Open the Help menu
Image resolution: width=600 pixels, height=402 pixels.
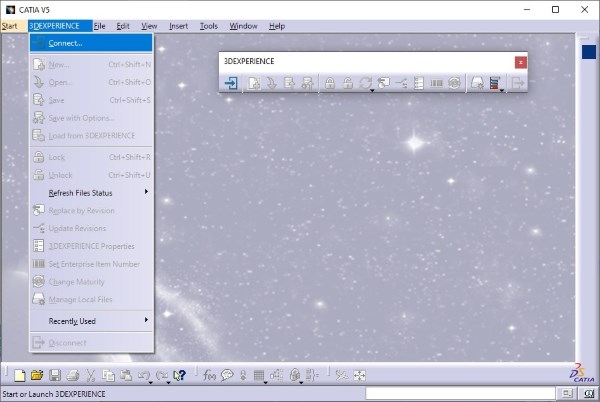click(x=277, y=26)
